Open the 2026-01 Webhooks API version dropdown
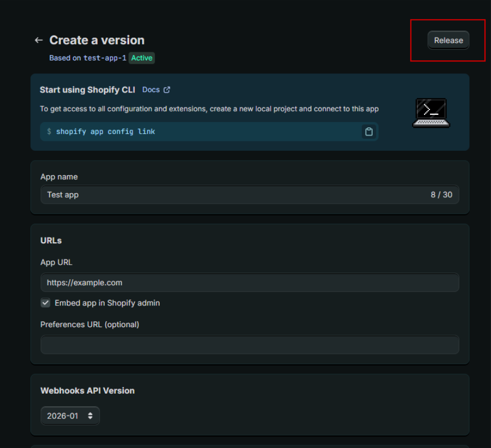The width and height of the screenshot is (491, 448). (x=70, y=416)
